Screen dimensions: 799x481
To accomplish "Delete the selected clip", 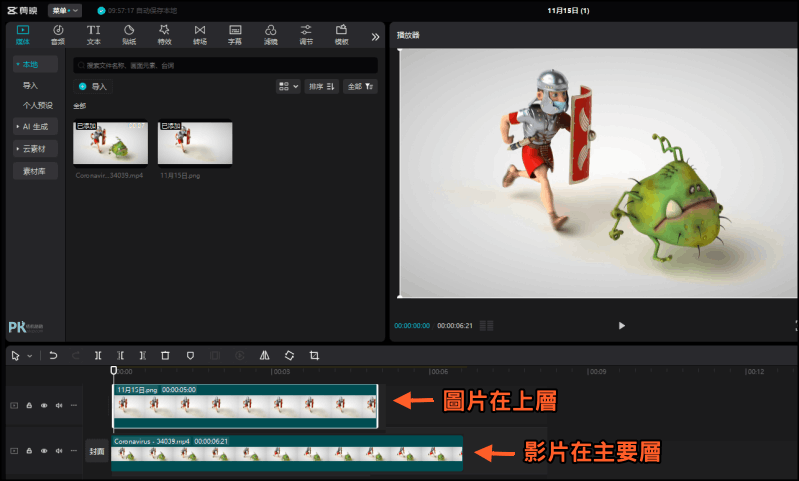I will point(165,356).
